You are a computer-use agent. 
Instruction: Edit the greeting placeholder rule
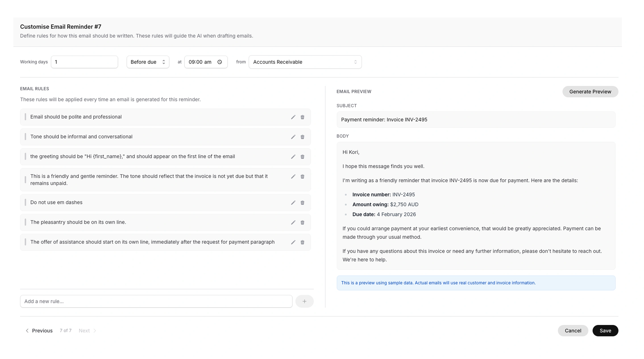[x=293, y=157]
